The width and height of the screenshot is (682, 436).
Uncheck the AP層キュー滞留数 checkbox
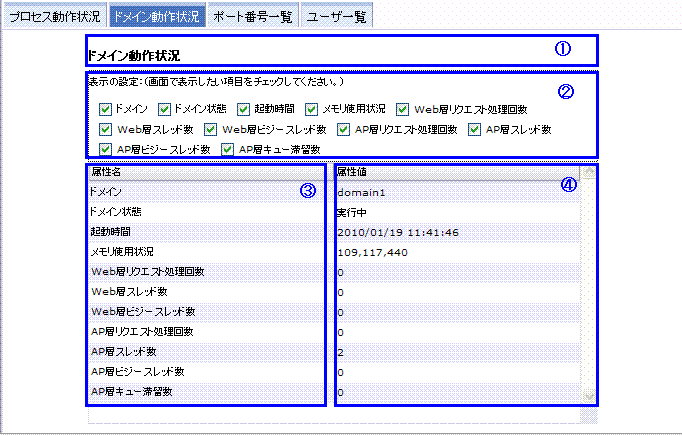coord(227,149)
